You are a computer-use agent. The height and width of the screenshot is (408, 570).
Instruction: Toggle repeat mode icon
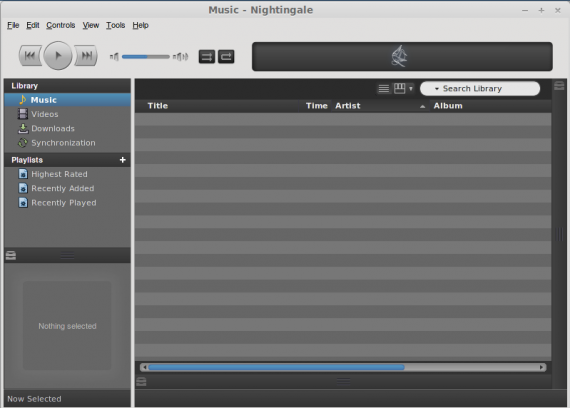coord(226,57)
